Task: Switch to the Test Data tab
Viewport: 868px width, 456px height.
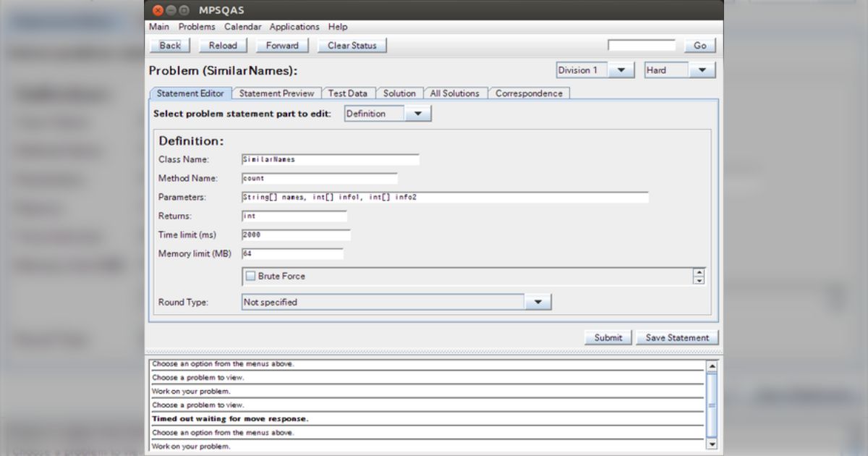Action: (x=347, y=93)
